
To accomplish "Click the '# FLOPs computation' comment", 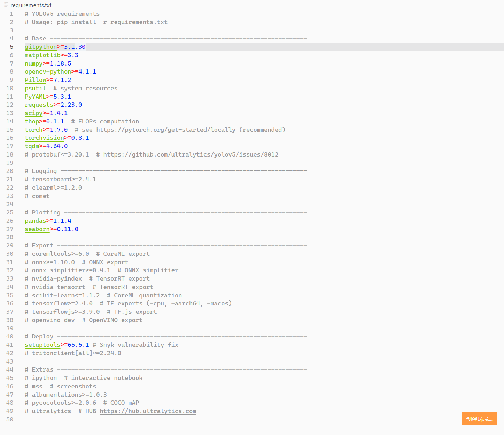I will [105, 121].
